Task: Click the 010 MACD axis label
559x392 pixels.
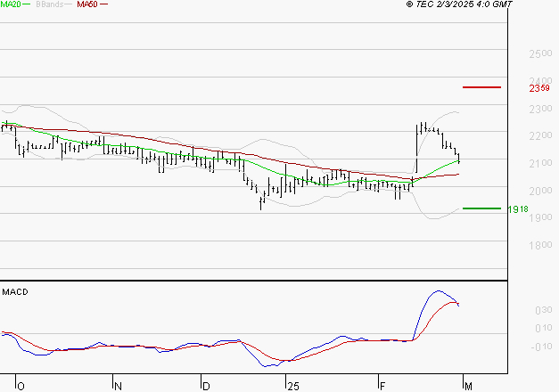Action: point(544,328)
